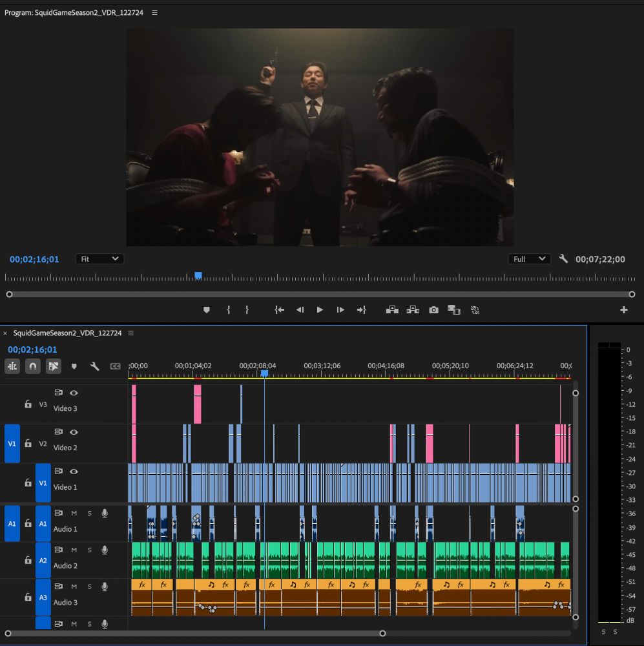Open the Comparison View button
Viewport: 644px width, 646px height.
click(453, 310)
